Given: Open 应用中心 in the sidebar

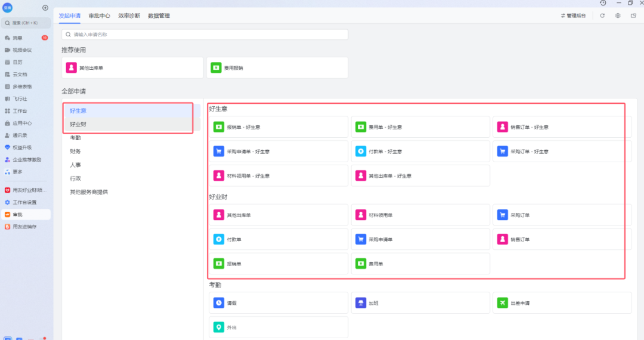Looking at the screenshot, I should [26, 123].
